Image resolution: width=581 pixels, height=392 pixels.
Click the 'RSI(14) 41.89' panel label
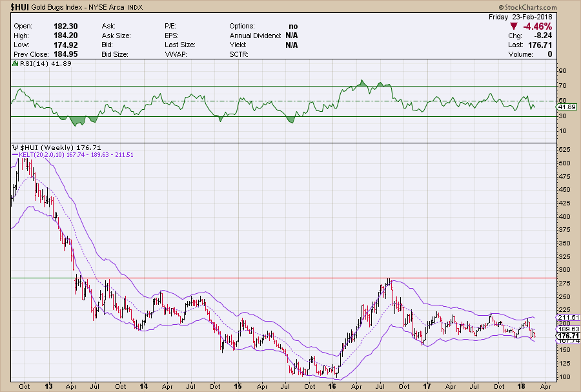tap(46, 63)
